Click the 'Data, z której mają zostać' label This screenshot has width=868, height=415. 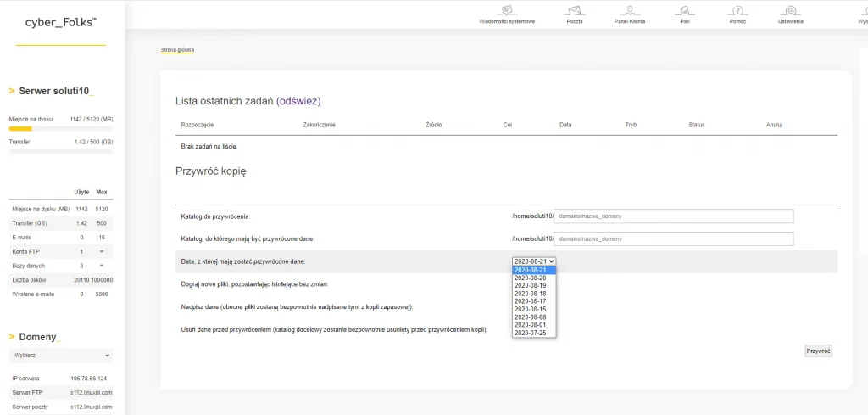point(243,261)
